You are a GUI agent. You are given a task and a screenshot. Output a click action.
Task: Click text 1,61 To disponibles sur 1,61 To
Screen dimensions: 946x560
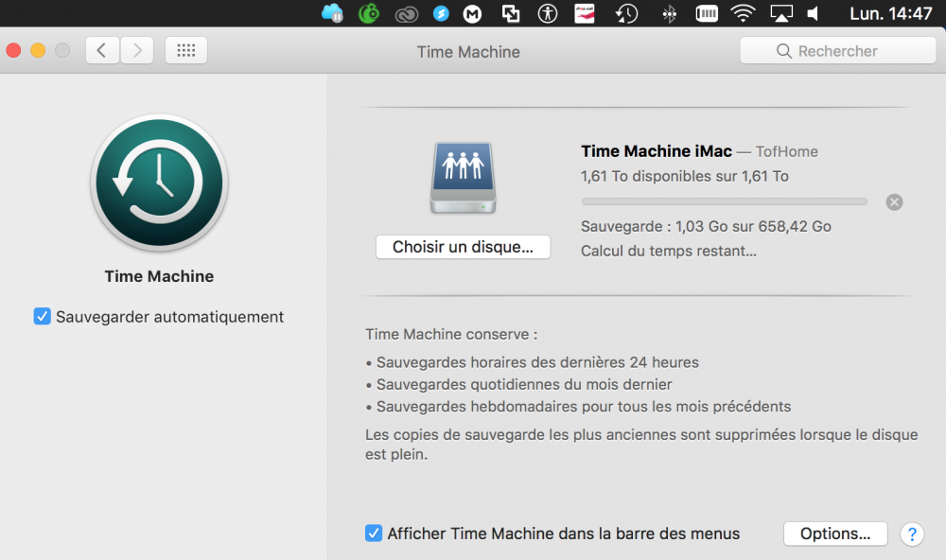coord(685,176)
